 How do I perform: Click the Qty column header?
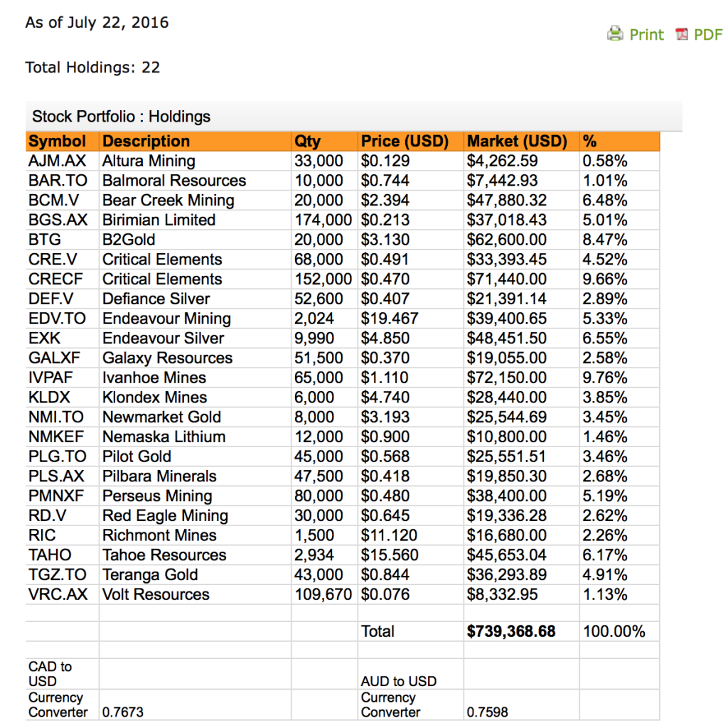308,141
